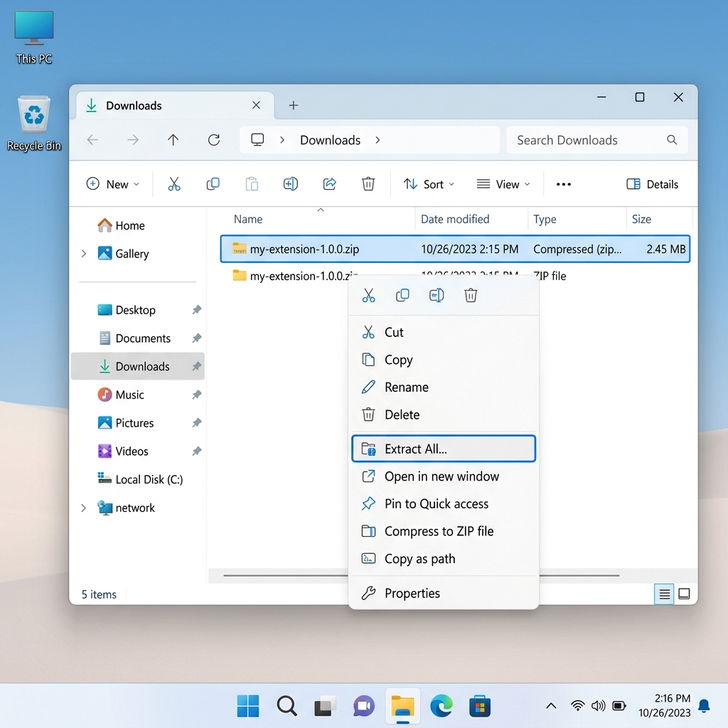
Task: Switch to large thumbnails view in status bar
Action: (684, 594)
